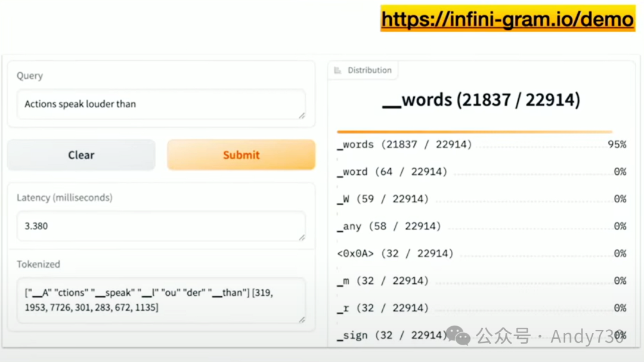Submit the query
644x362 pixels.
[241, 155]
